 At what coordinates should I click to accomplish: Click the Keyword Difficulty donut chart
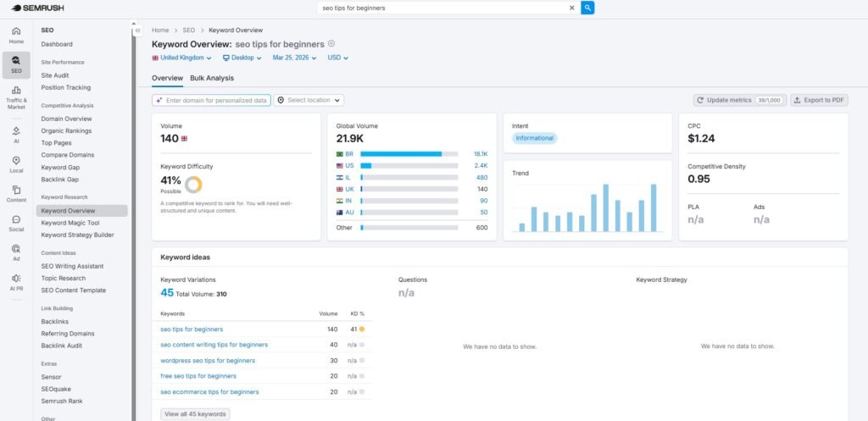[193, 185]
